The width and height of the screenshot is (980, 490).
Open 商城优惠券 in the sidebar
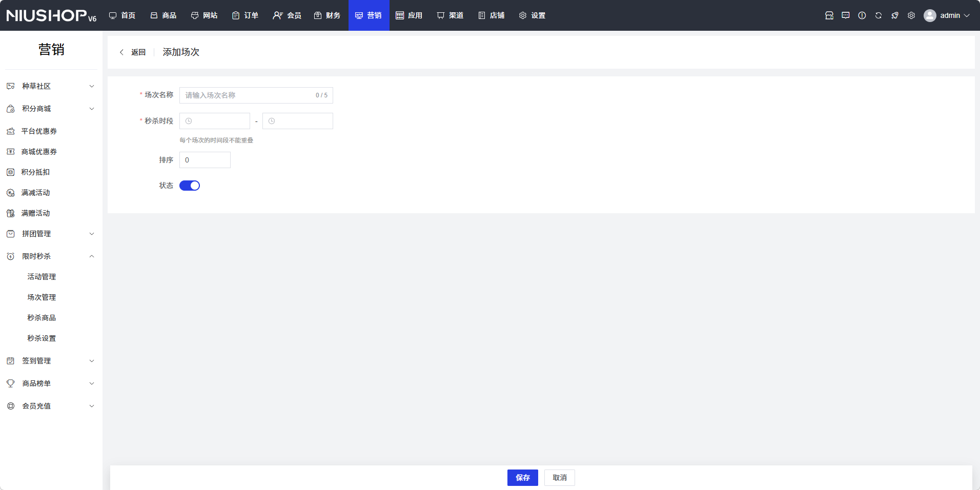point(51,152)
